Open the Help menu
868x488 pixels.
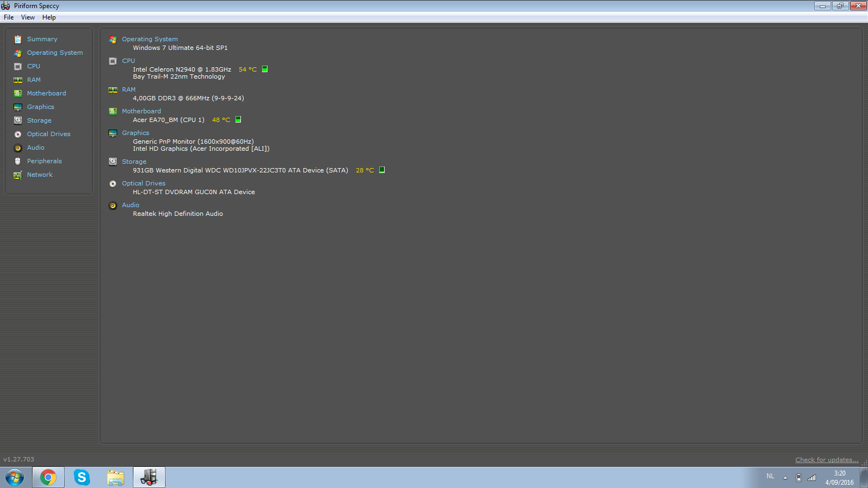(49, 17)
